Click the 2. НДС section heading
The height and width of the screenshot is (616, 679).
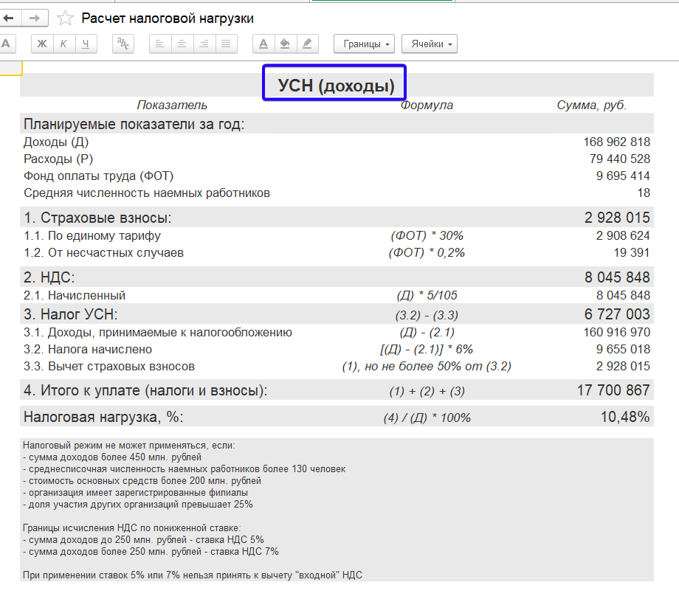coord(49,277)
